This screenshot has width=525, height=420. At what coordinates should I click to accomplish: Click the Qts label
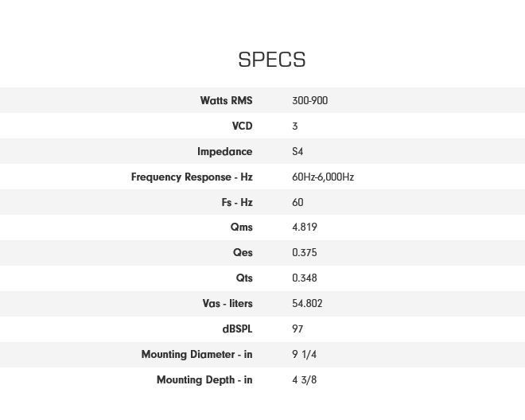pos(243,278)
